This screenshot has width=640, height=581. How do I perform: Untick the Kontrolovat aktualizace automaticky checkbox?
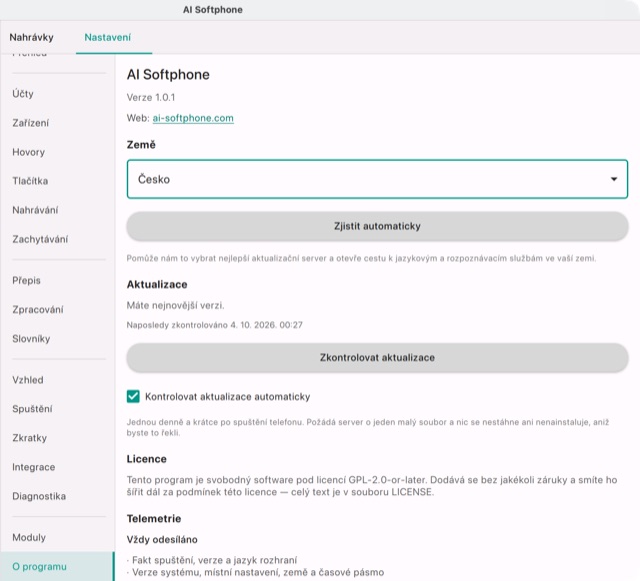tap(133, 396)
